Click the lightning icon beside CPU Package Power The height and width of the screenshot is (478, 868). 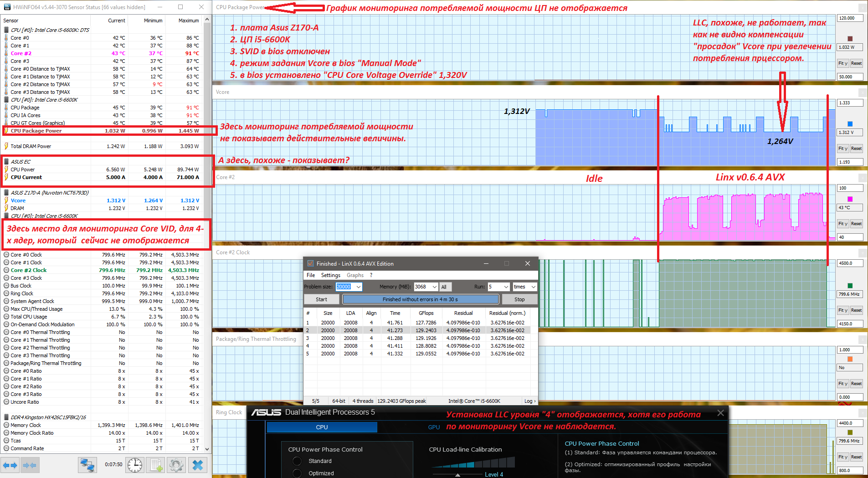pos(6,131)
